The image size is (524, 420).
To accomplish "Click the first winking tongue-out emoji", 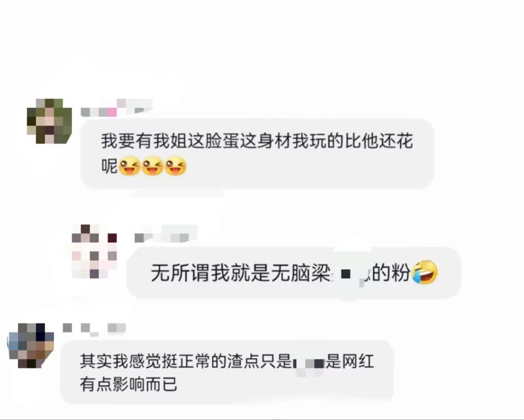I will (130, 166).
